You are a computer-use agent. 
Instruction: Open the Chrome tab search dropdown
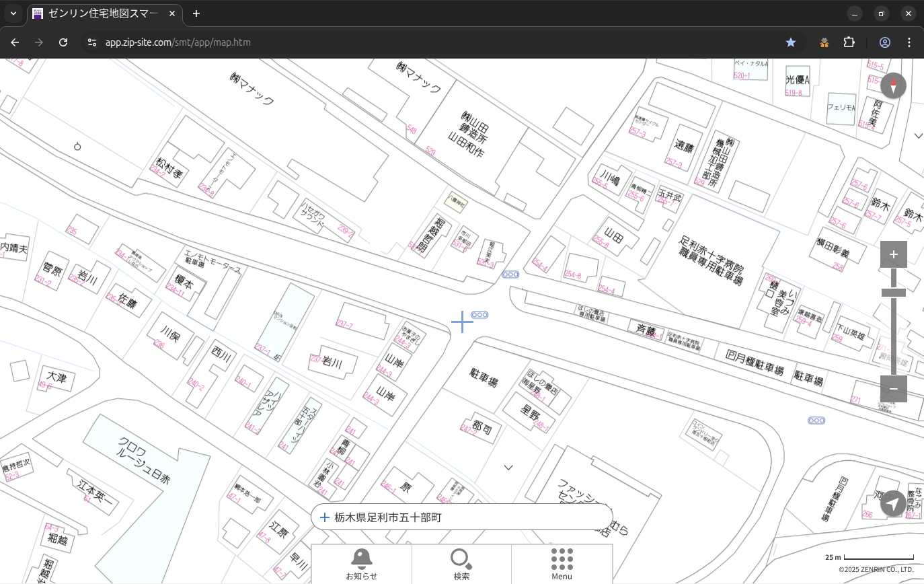[x=13, y=13]
